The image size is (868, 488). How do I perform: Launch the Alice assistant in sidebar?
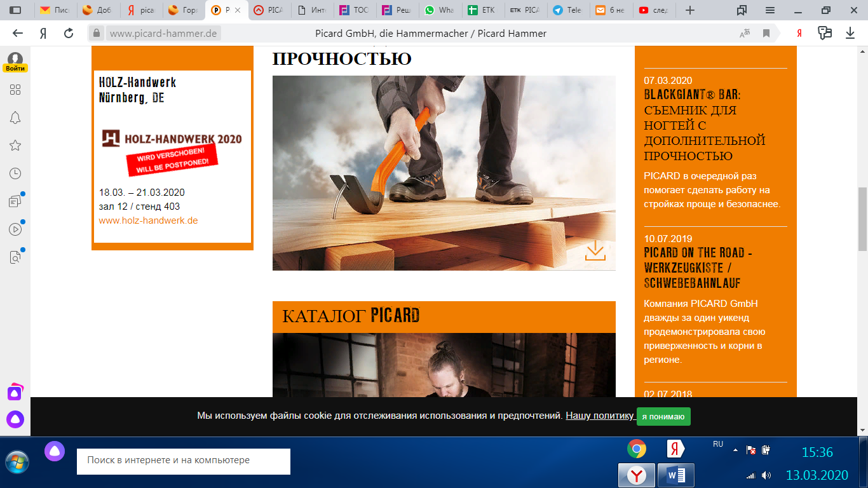[15, 419]
